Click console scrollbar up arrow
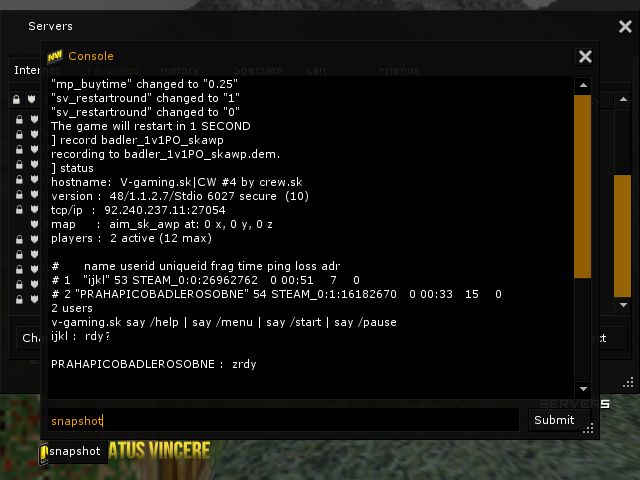 (583, 85)
